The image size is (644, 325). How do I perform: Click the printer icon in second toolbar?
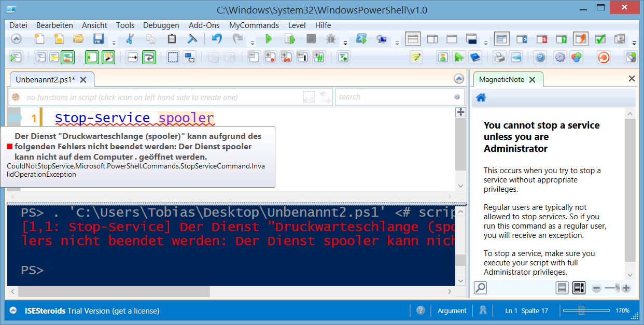tap(499, 58)
